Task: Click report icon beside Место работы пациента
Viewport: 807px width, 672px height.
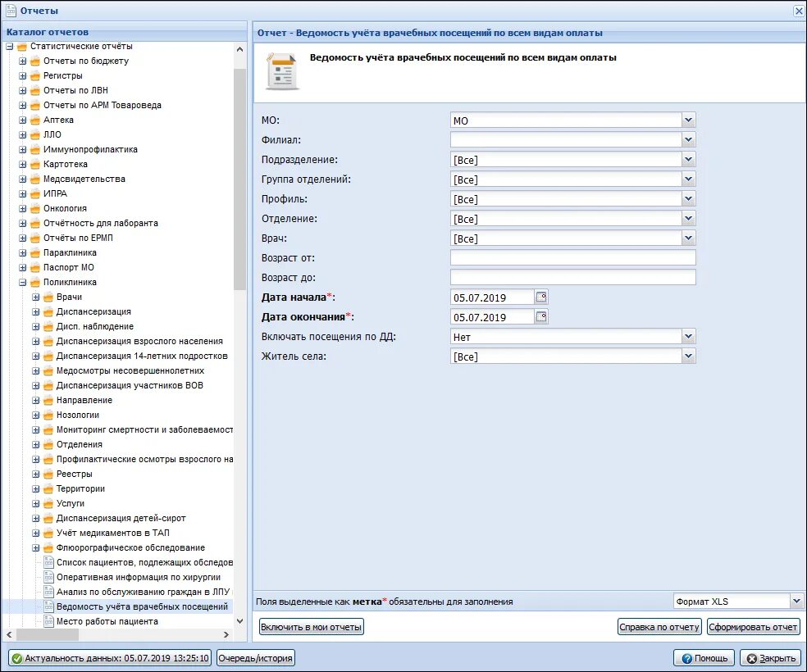Action: (x=48, y=621)
